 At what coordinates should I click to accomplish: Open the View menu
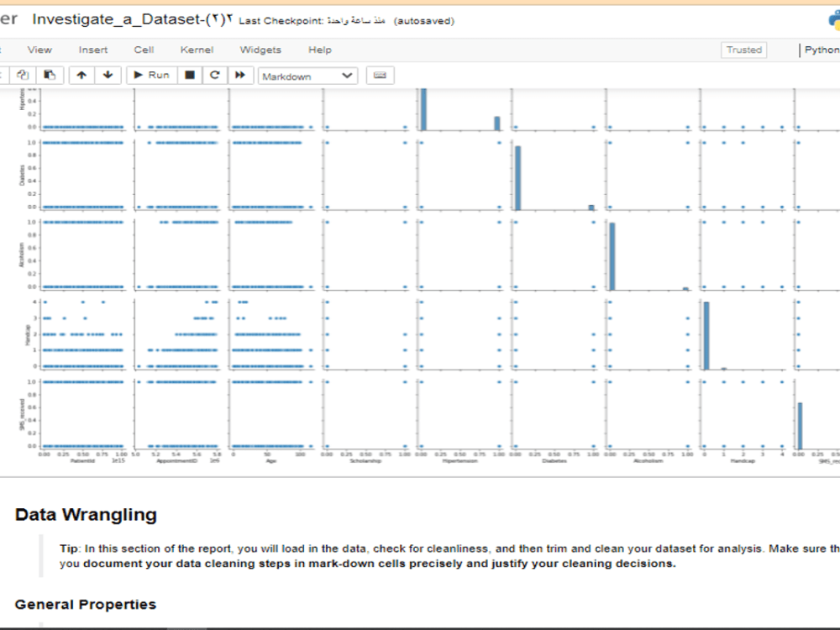click(39, 50)
